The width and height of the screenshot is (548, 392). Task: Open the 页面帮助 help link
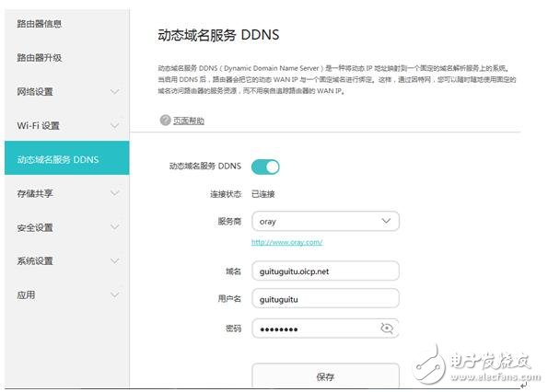tap(189, 121)
